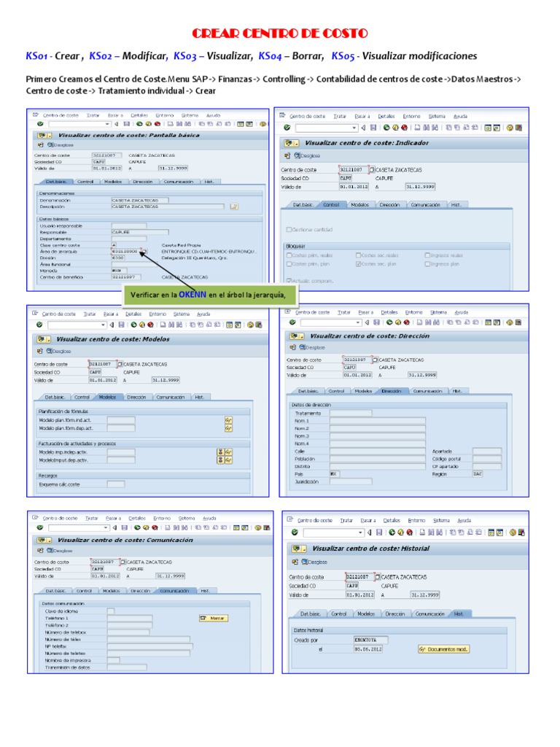The width and height of the screenshot is (560, 747).
Task: Toggle Costes prim. reales checkbox
Action: tap(289, 255)
